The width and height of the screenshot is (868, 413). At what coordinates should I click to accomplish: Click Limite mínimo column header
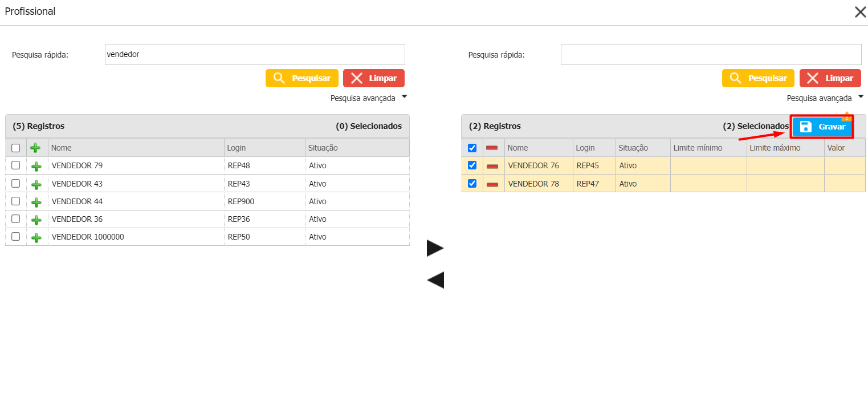pyautogui.click(x=708, y=148)
